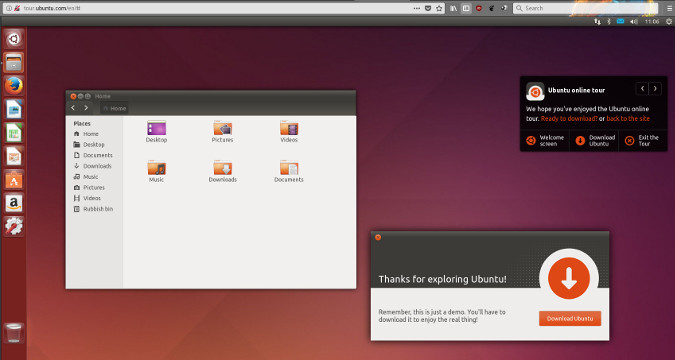Click the large circular download arrow icon

point(569,278)
